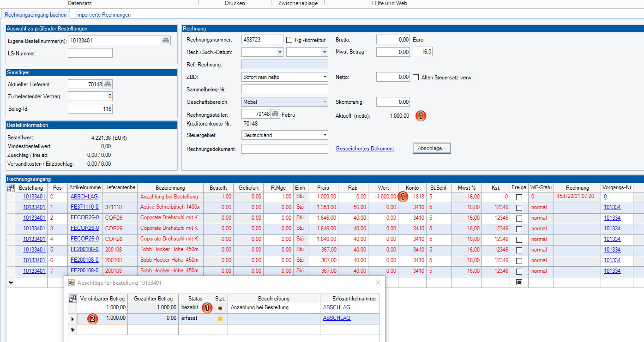
Task: Click the Abschläge... button
Action: [432, 148]
